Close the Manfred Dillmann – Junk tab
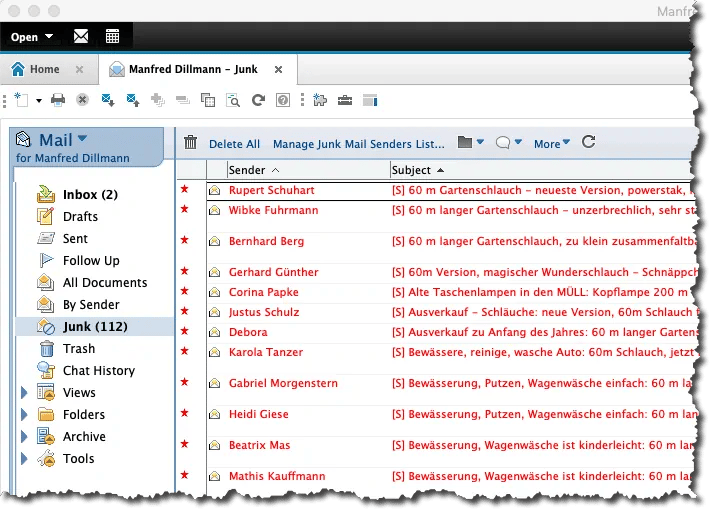This screenshot has height=510, width=710. tap(279, 69)
